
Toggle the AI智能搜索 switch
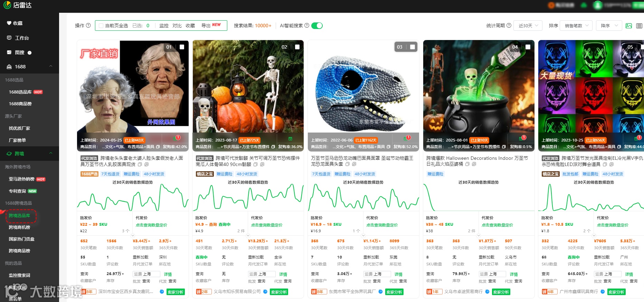317,26
